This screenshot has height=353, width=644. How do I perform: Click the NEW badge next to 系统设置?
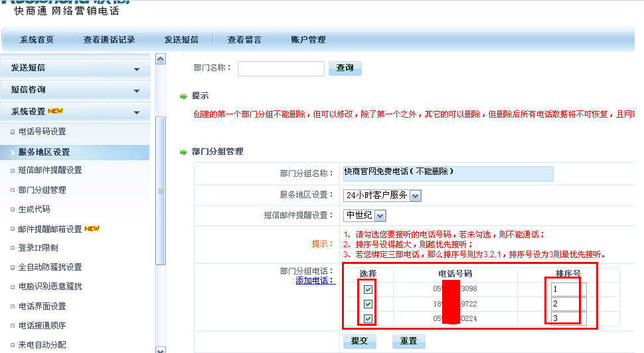pyautogui.click(x=56, y=111)
